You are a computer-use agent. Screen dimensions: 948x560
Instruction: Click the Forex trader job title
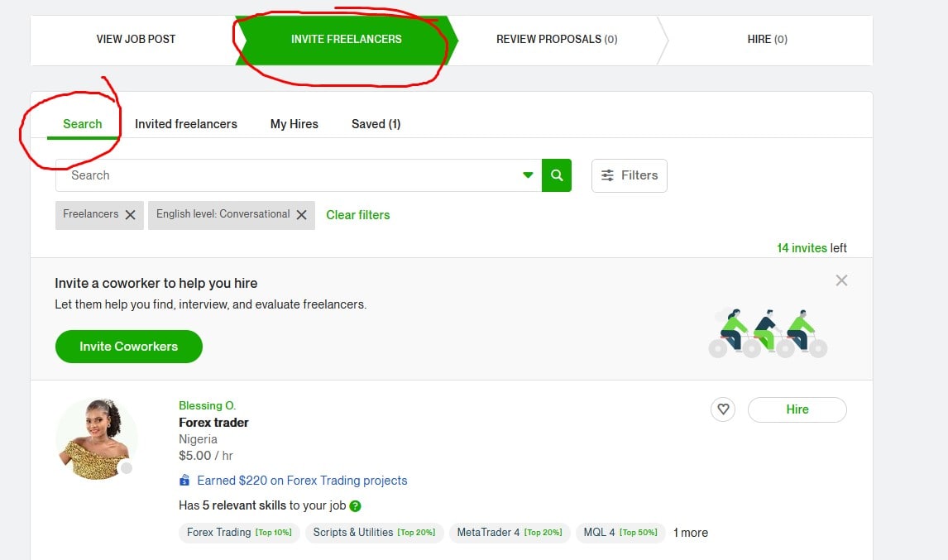click(214, 423)
